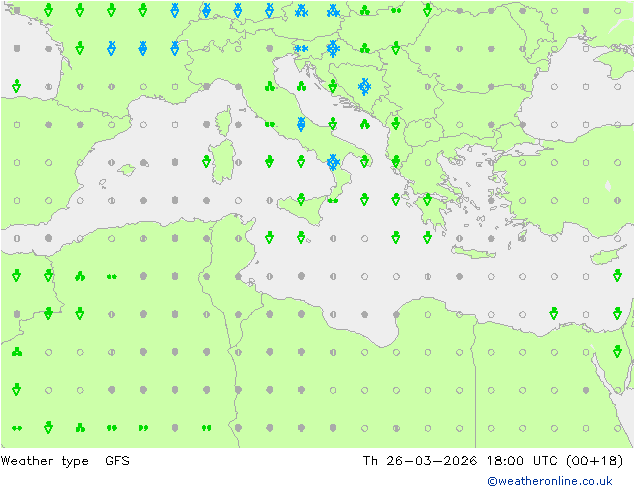
Task: Select the blue snowflake symbol over Calabria, southern Italy
Action: (x=333, y=162)
